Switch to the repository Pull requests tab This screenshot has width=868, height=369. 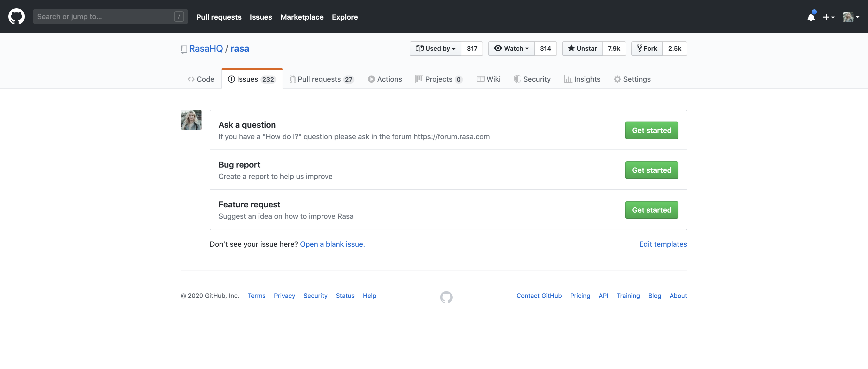point(322,79)
